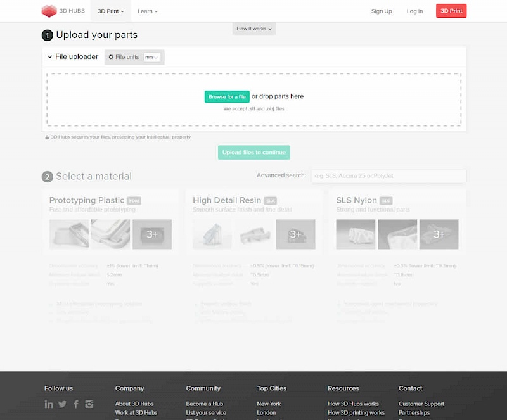Expand the How it works dropdown
This screenshot has height=420, width=507.
[x=253, y=29]
